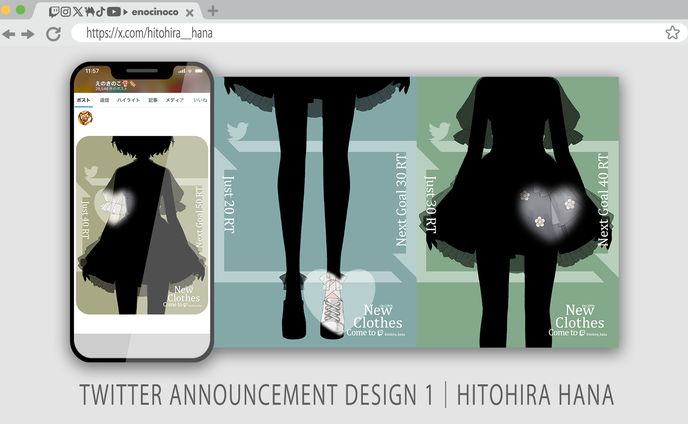Open the blue Just 20 RT image
Viewport: 688px width, 424px height.
(x=315, y=212)
